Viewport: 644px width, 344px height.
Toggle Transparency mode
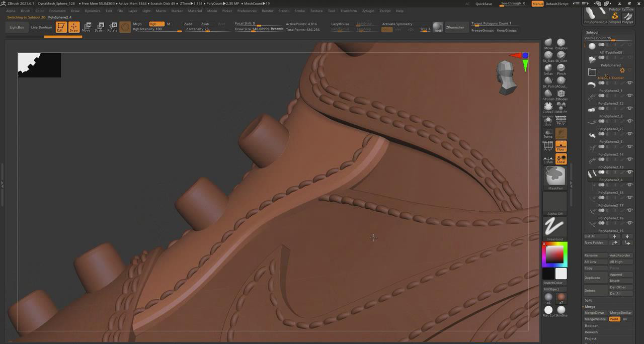point(548,133)
